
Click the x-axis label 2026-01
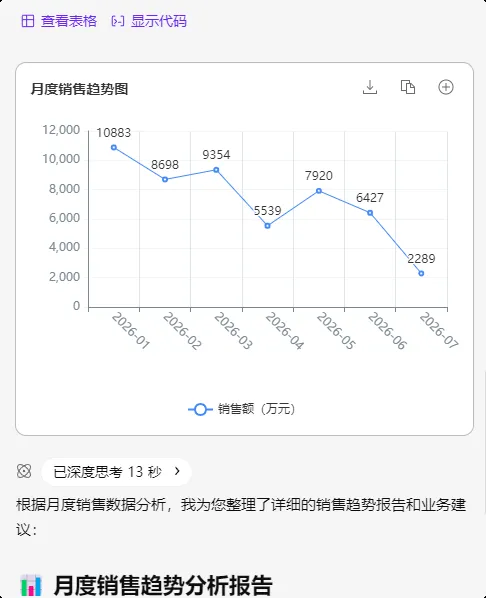point(130,331)
